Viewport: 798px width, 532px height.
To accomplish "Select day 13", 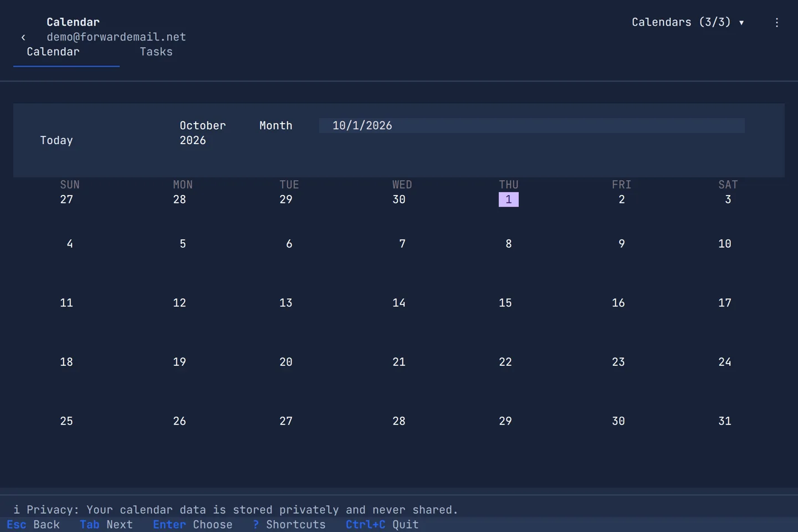I will click(x=286, y=303).
